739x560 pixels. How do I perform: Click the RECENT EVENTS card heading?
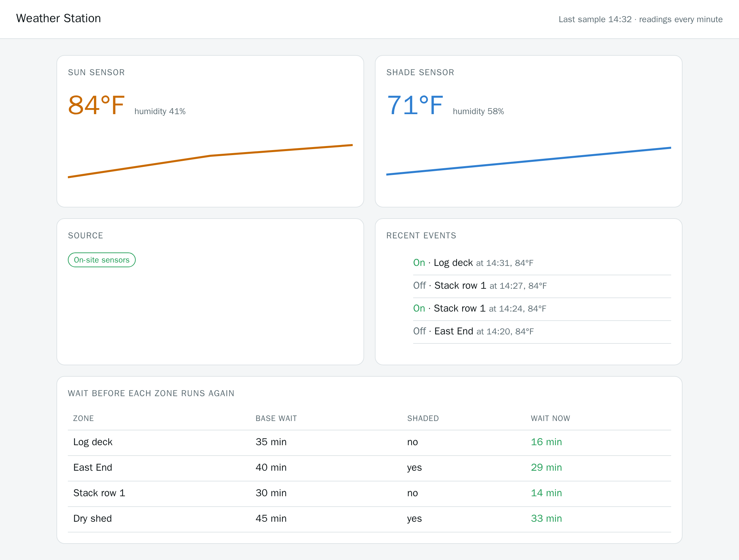pos(421,236)
